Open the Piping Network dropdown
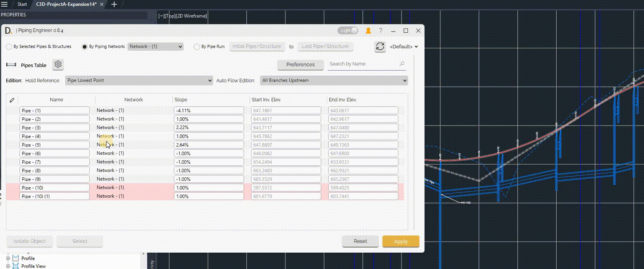Image resolution: width=644 pixels, height=269 pixels. 156,46
